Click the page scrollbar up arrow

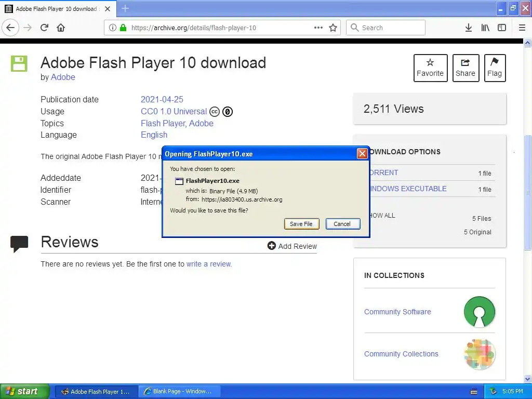pos(528,43)
